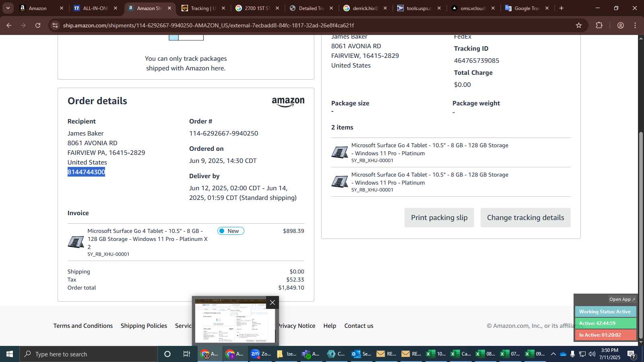The image size is (644, 362).
Task: Open the Windows Start menu
Action: tap(10, 354)
